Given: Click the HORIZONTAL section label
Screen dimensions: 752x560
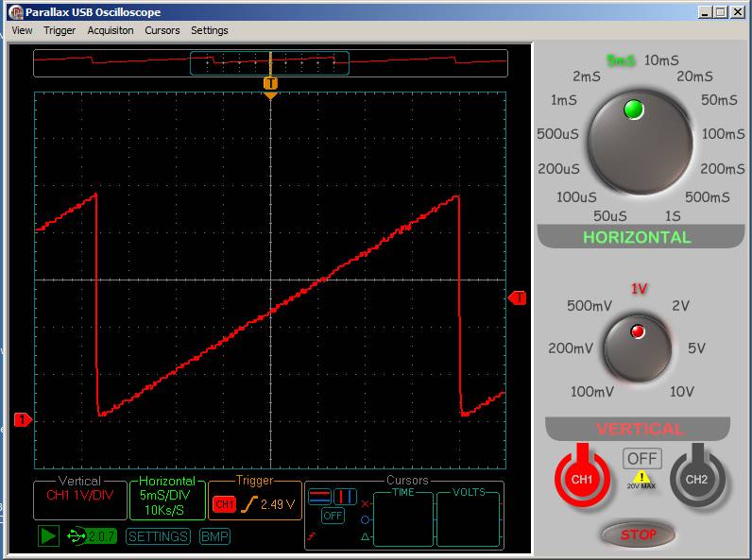Looking at the screenshot, I should pos(637,237).
